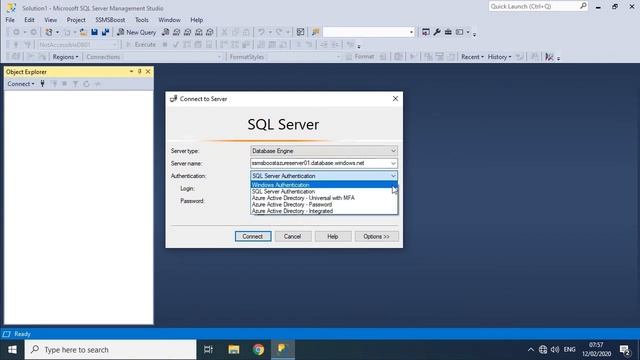This screenshot has height=360, width=640.
Task: Open the Edit menu
Action: coord(29,20)
